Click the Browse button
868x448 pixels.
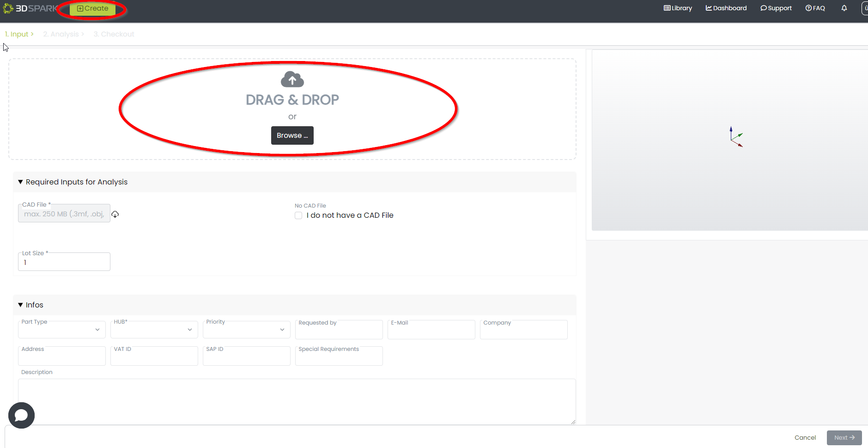coord(292,135)
